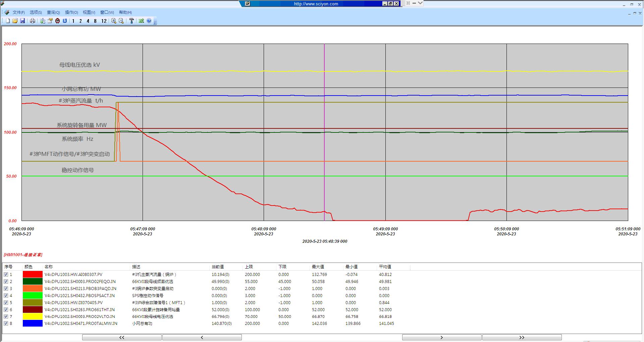This screenshot has height=342, width=644.
Task: Click the 名称 column header
Action: coord(86,267)
